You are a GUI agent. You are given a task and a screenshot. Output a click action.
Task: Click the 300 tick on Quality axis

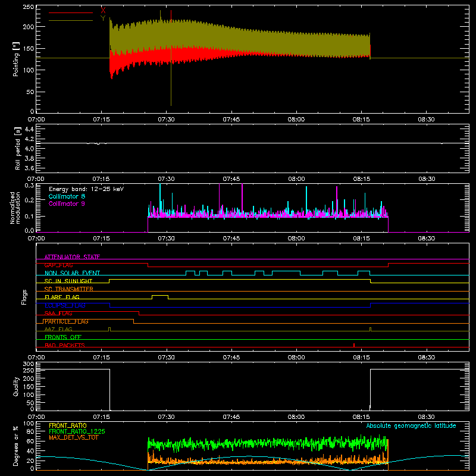pos(29,364)
